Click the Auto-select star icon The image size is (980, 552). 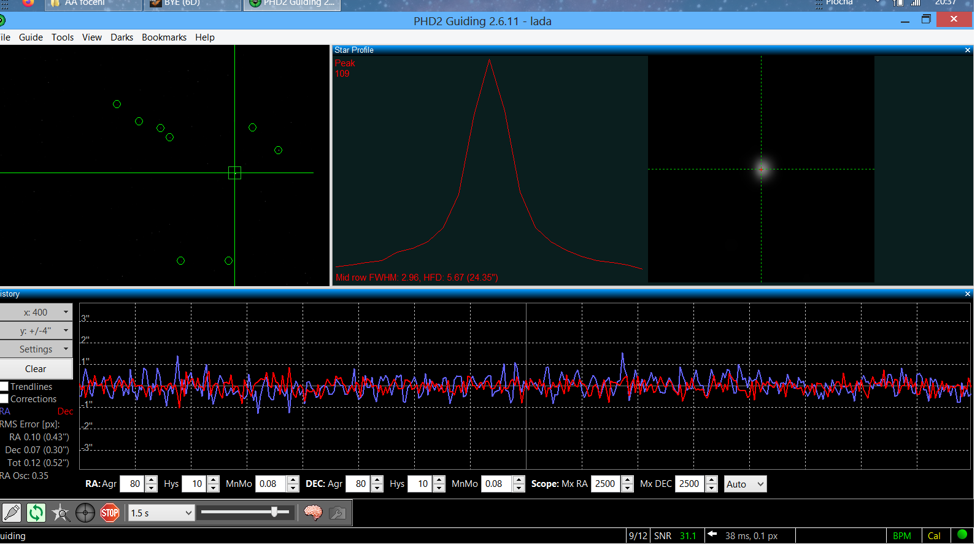(x=61, y=513)
